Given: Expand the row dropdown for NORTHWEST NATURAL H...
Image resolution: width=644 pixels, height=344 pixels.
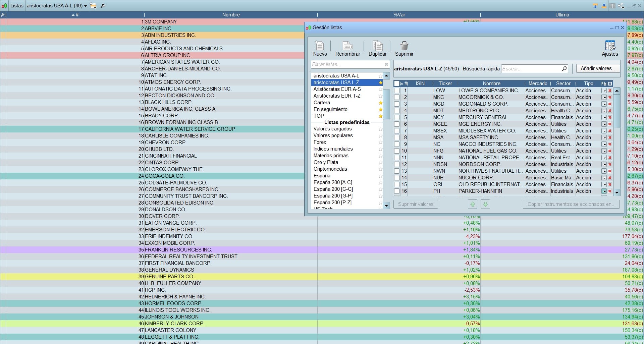Looking at the screenshot, I should pos(604,171).
